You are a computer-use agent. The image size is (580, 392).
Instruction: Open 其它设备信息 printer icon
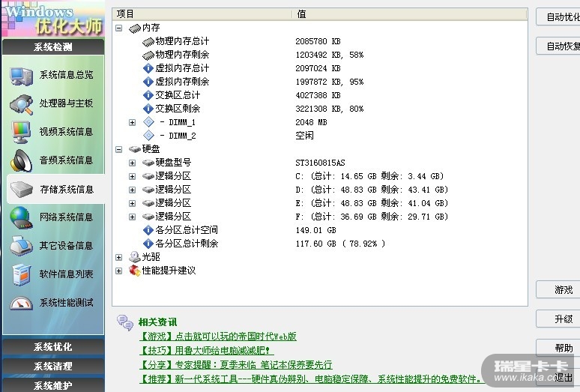pyautogui.click(x=22, y=246)
